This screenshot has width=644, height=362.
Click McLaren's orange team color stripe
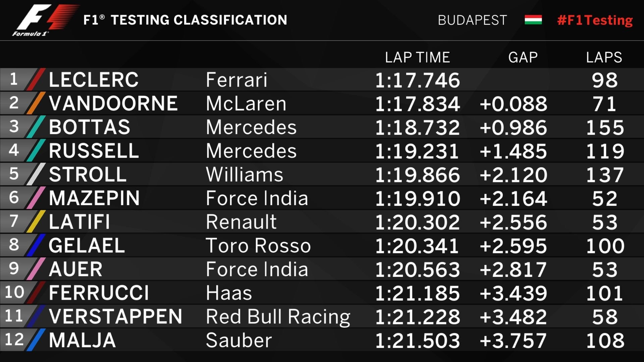pos(36,103)
